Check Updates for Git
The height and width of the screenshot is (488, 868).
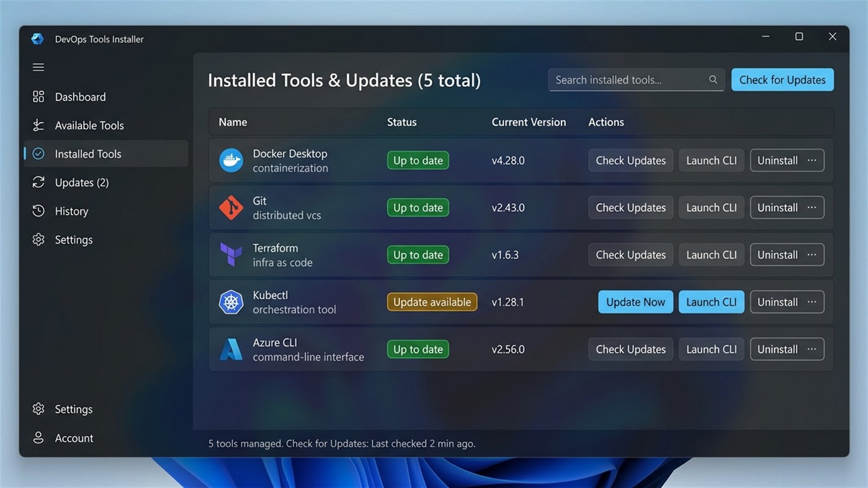(x=630, y=208)
